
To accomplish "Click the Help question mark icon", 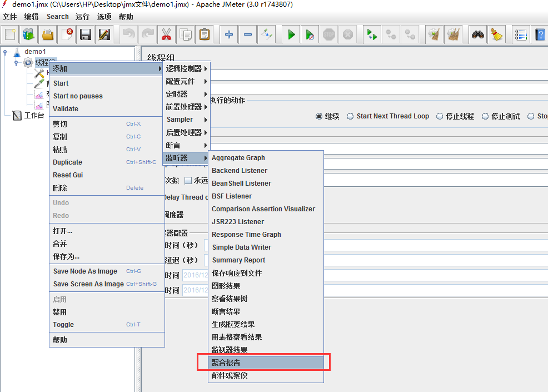I will tap(540, 34).
